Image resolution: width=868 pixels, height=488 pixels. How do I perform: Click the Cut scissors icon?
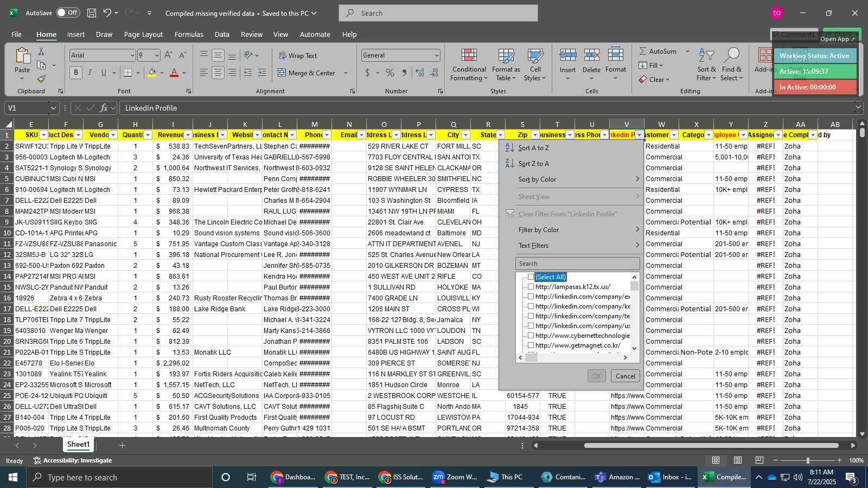tap(41, 51)
